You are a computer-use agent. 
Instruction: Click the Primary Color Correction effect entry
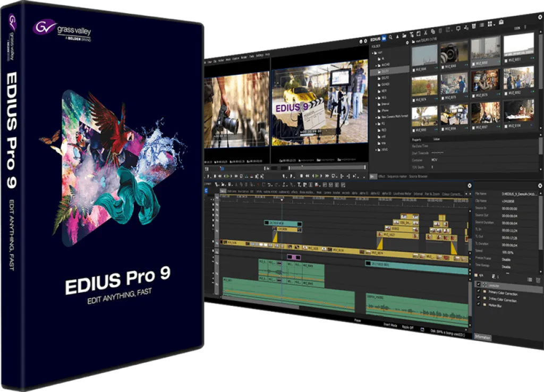click(x=503, y=293)
